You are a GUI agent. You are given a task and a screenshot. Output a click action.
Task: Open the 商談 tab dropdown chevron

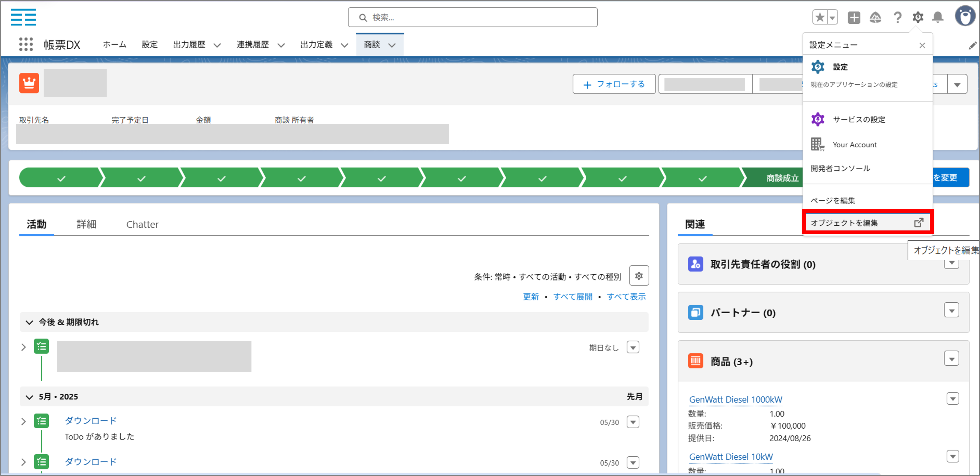392,45
